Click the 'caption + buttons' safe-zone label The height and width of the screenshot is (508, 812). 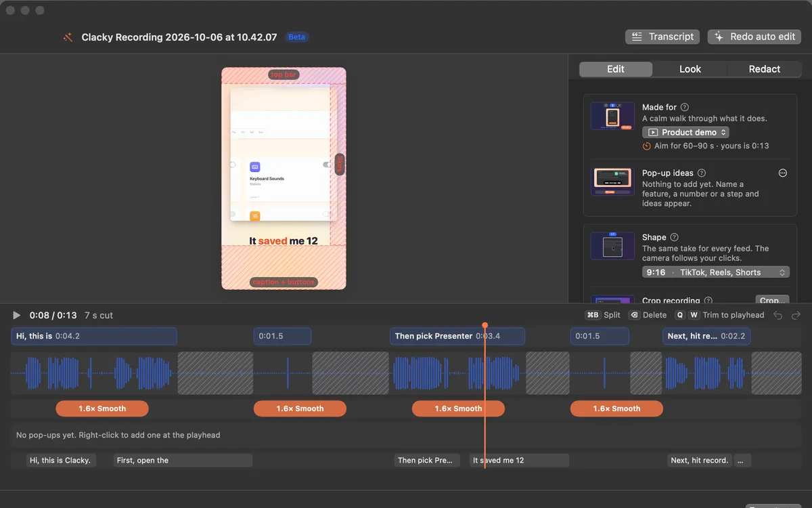(x=284, y=282)
